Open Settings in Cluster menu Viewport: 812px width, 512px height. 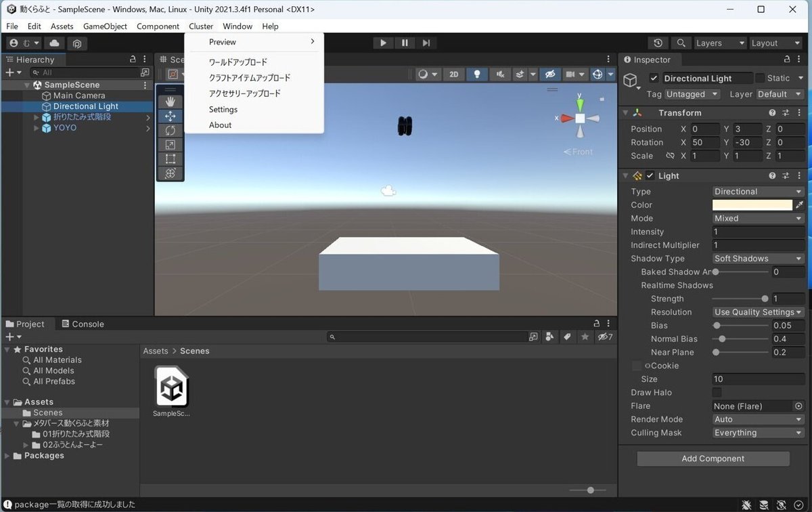point(254,109)
